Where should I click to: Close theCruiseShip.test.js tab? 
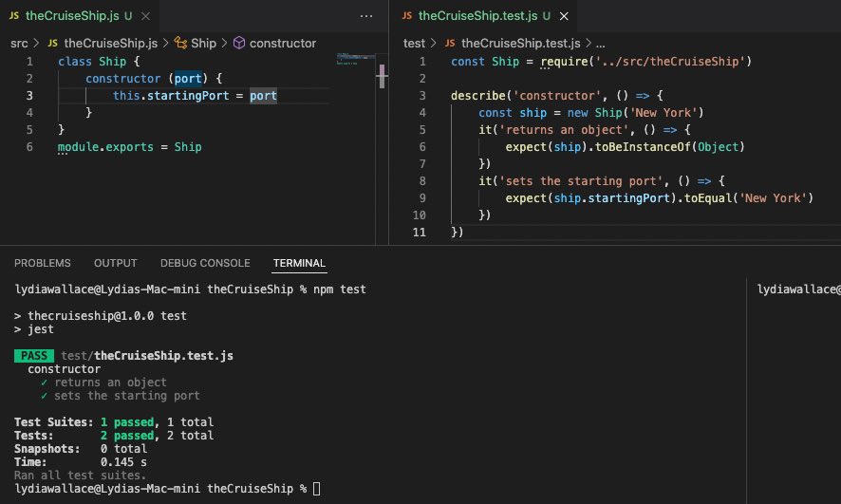tap(564, 16)
